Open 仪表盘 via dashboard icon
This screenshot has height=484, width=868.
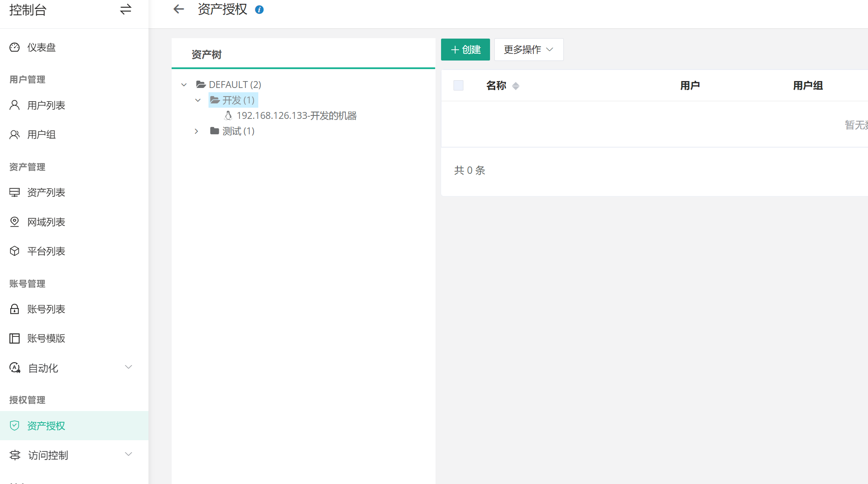coord(15,47)
